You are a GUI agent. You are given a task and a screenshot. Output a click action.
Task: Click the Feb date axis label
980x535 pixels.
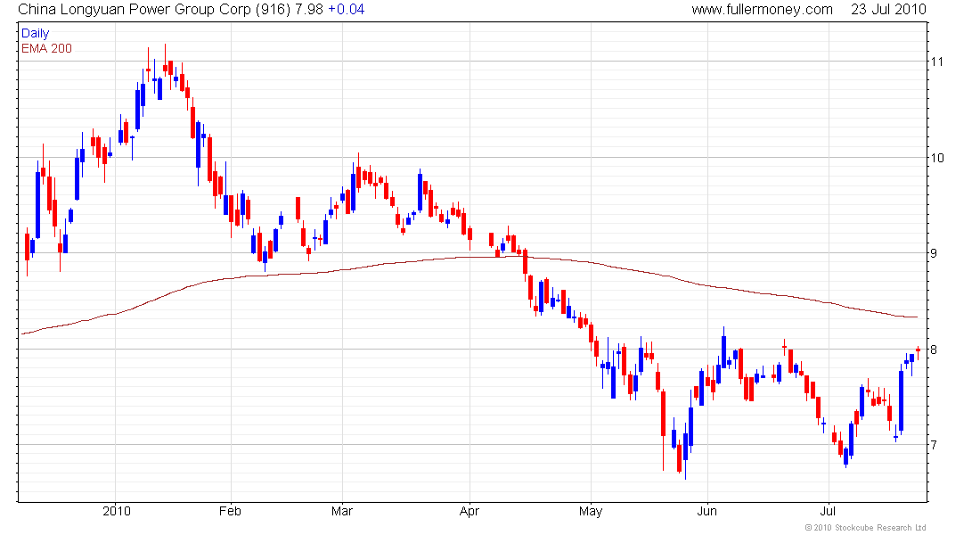(230, 511)
